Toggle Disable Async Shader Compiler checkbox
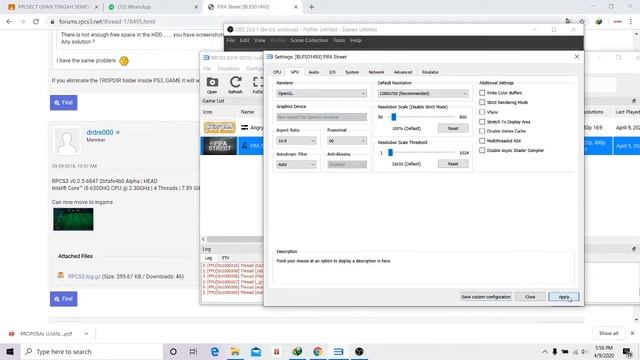 coord(482,150)
